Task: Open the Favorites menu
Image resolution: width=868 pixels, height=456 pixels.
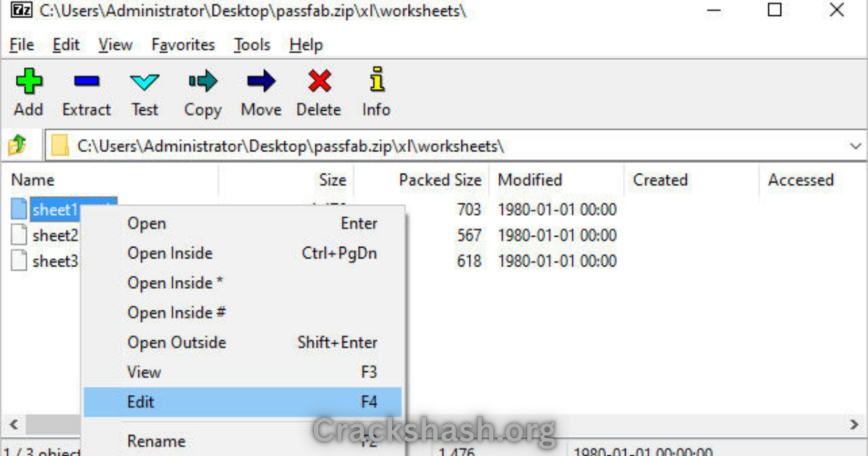Action: pos(183,45)
